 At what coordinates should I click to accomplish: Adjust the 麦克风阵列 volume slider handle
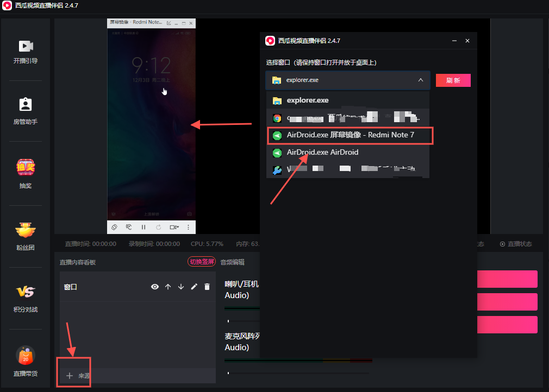(228, 373)
